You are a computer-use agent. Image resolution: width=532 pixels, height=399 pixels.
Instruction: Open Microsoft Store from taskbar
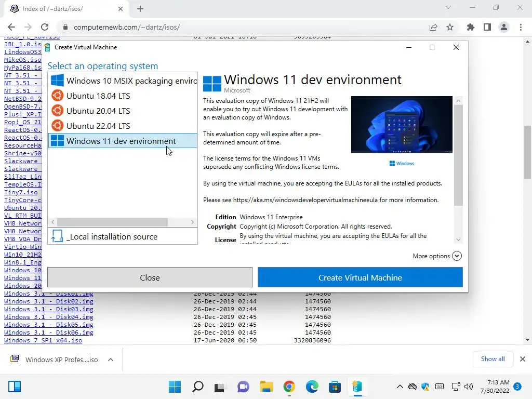click(335, 387)
